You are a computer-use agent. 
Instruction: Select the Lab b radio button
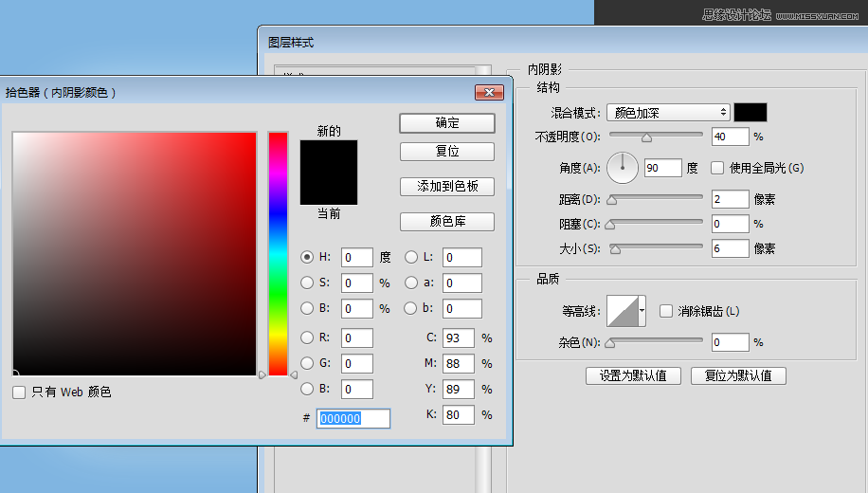pos(410,308)
